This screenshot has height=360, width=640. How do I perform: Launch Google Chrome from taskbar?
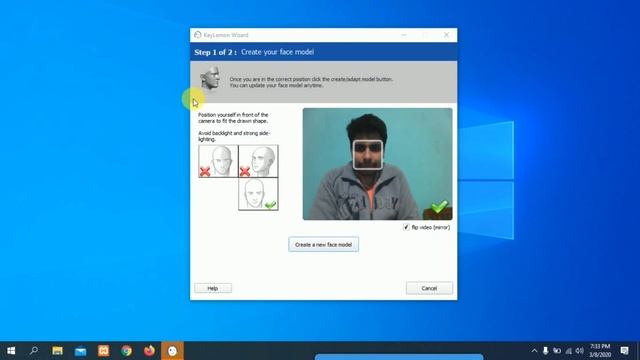coord(127,351)
